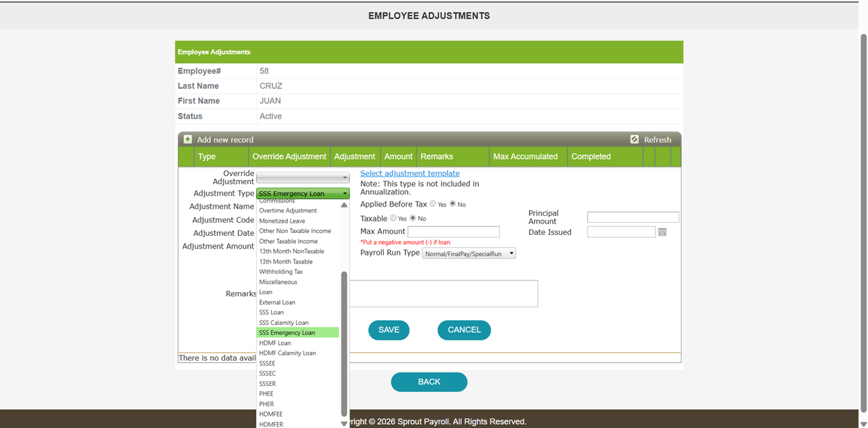868x428 pixels.
Task: Click the Principal Amount input field
Action: tap(633, 217)
